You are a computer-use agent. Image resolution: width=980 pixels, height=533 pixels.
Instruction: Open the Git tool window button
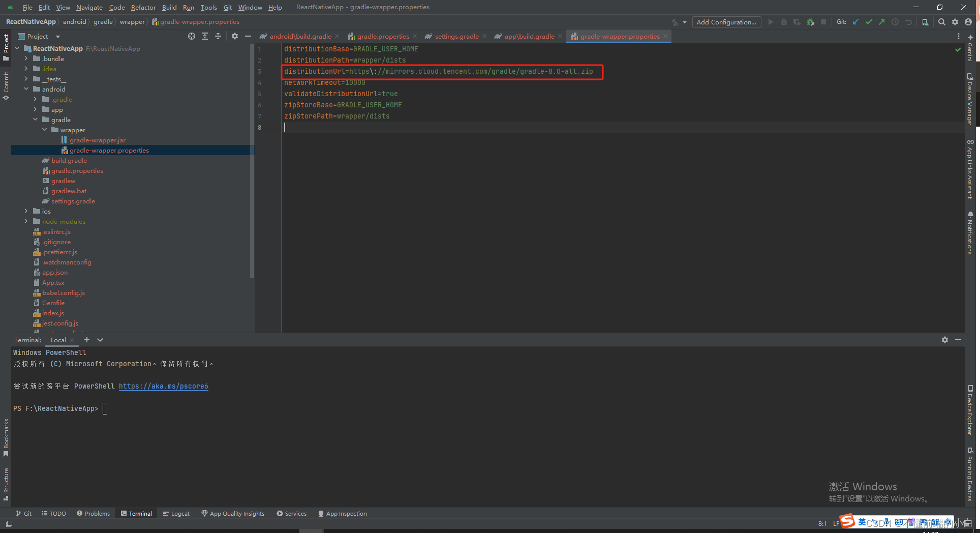pyautogui.click(x=24, y=514)
